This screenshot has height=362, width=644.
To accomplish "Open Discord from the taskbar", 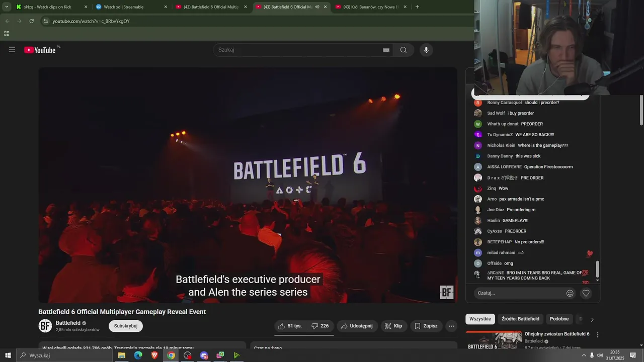I will click(x=204, y=355).
